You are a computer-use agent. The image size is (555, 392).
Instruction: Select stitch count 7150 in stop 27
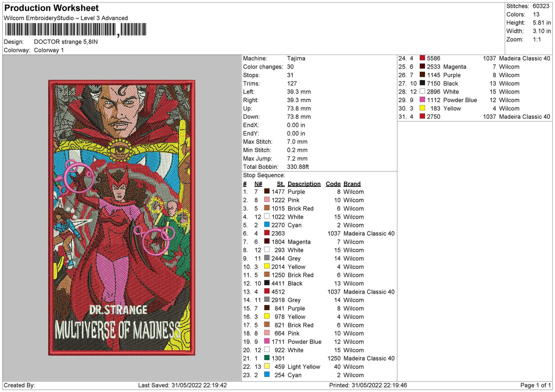click(x=434, y=83)
